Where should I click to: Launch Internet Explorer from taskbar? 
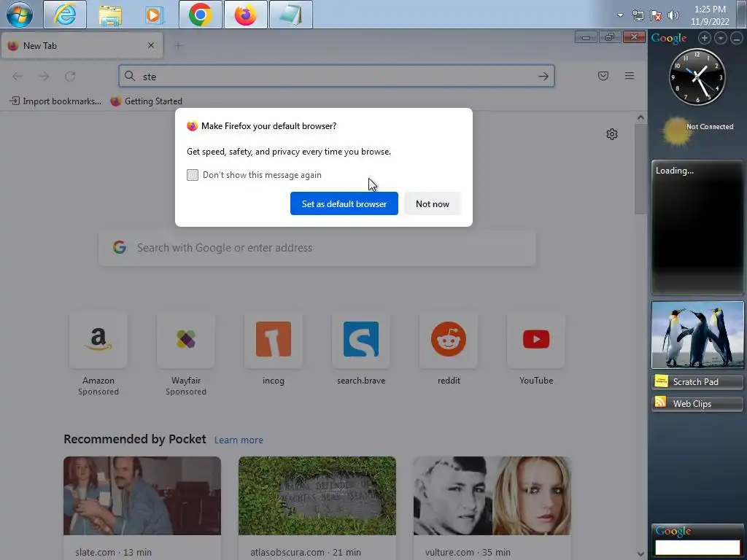65,15
